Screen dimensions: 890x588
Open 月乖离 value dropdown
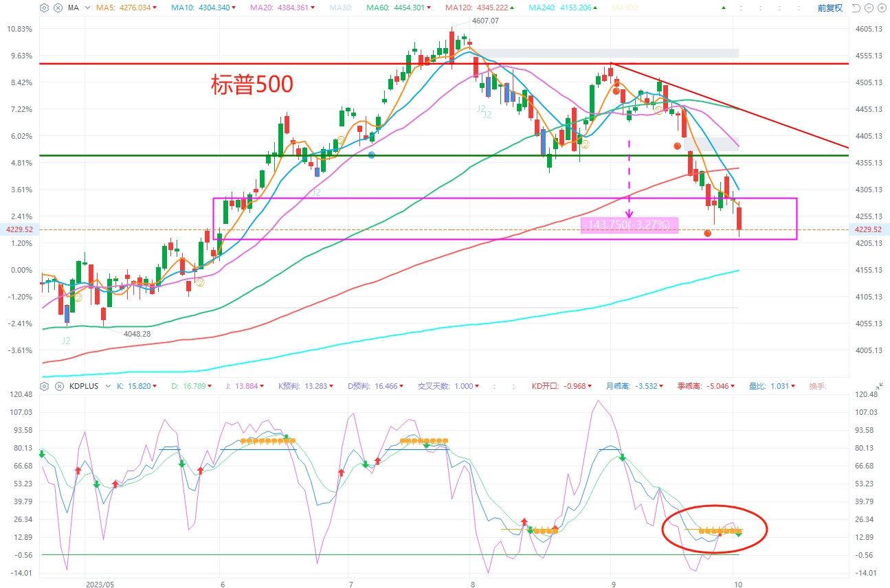tap(661, 386)
